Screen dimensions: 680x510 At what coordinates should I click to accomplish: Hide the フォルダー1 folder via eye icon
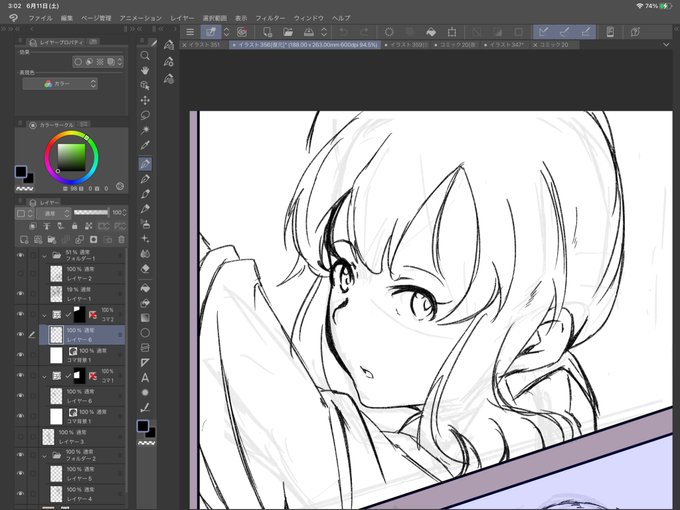(x=20, y=255)
